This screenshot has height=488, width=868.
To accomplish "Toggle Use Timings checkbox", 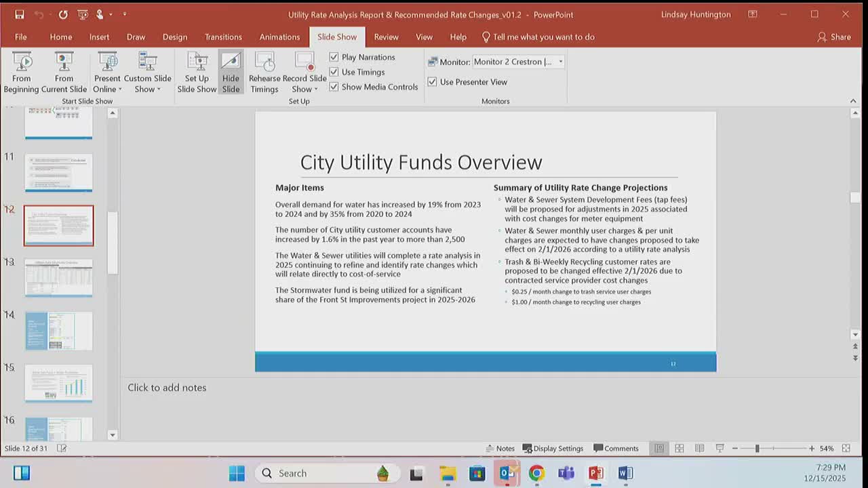I will pos(334,72).
